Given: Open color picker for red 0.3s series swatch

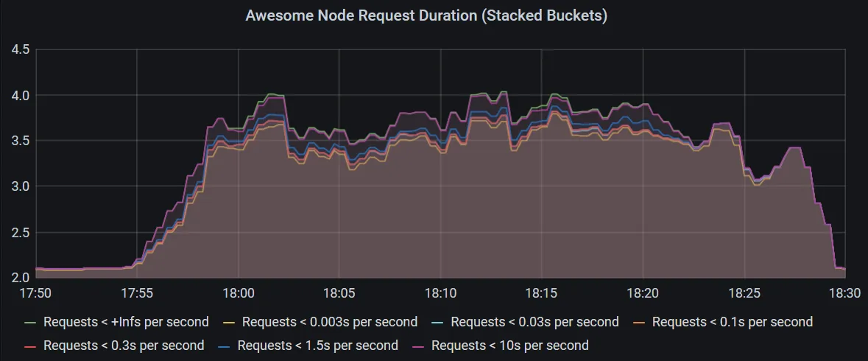Looking at the screenshot, I should (31, 346).
